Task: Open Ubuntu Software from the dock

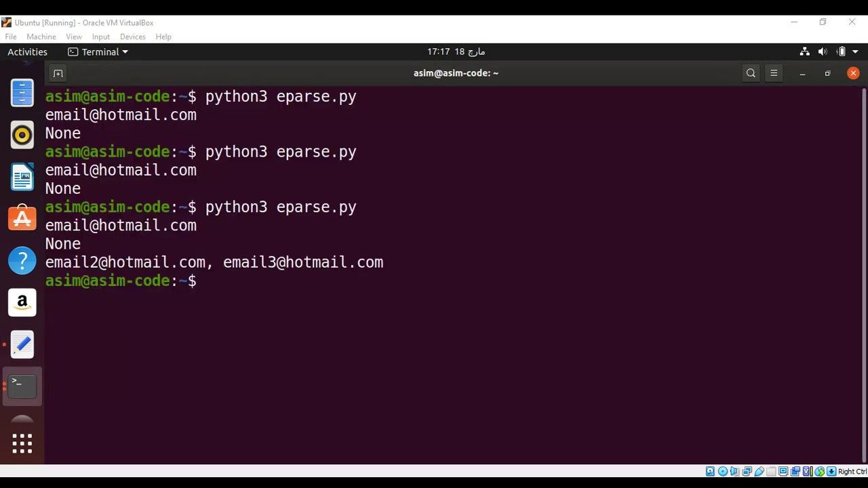Action: pyautogui.click(x=22, y=218)
